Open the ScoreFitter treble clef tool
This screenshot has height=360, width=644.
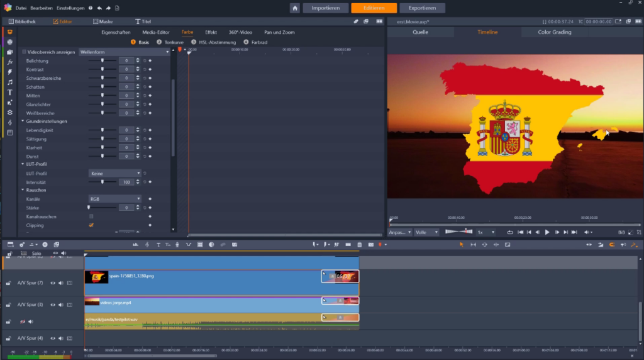coord(147,245)
